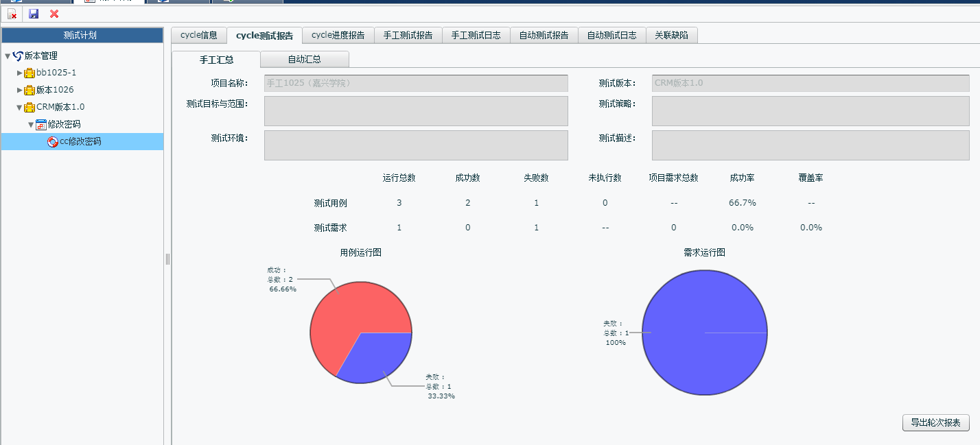Click the delete document toolbar icon
Screen dimensions: 980x445
click(12, 14)
